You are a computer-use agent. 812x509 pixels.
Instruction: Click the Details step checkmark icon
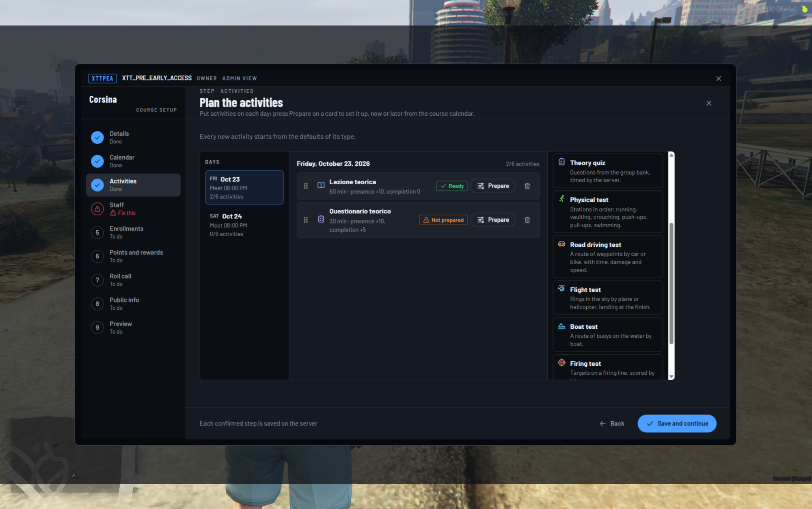[97, 137]
